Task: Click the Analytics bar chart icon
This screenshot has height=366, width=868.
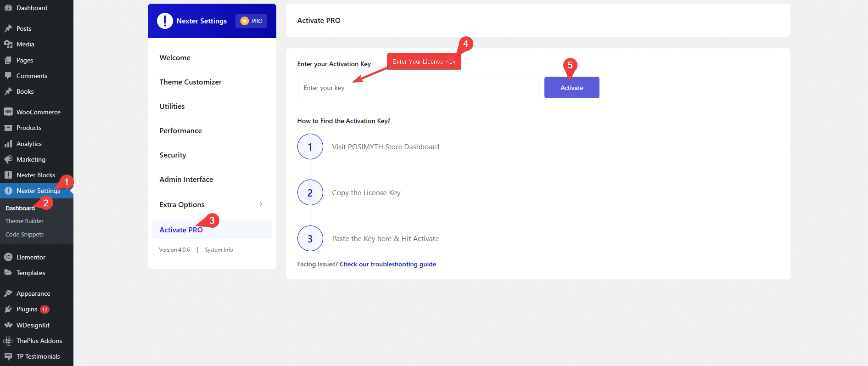Action: coord(8,144)
